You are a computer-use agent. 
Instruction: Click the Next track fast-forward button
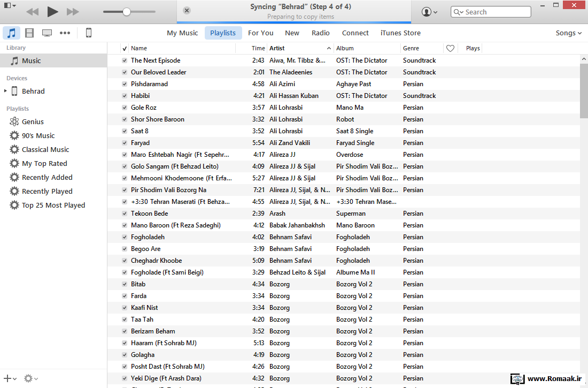73,12
